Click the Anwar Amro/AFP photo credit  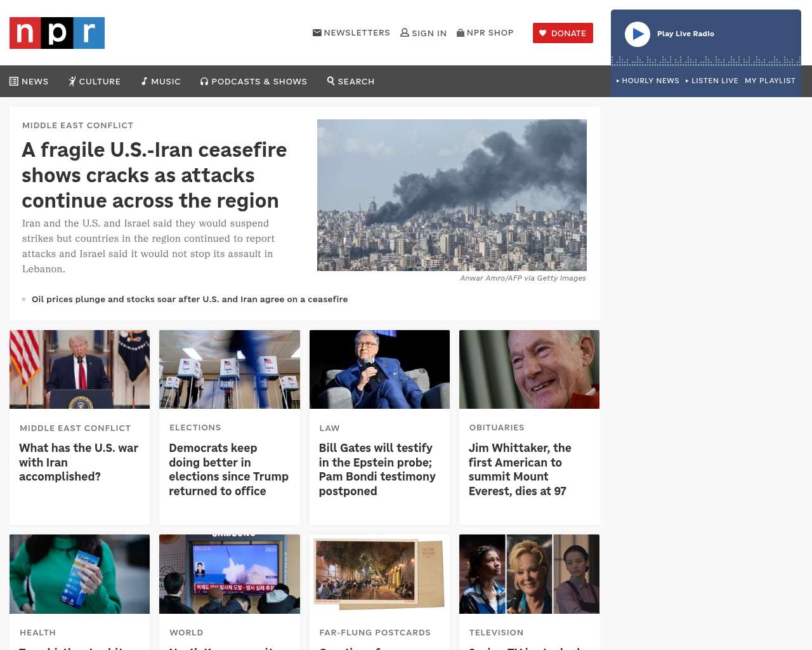(523, 278)
